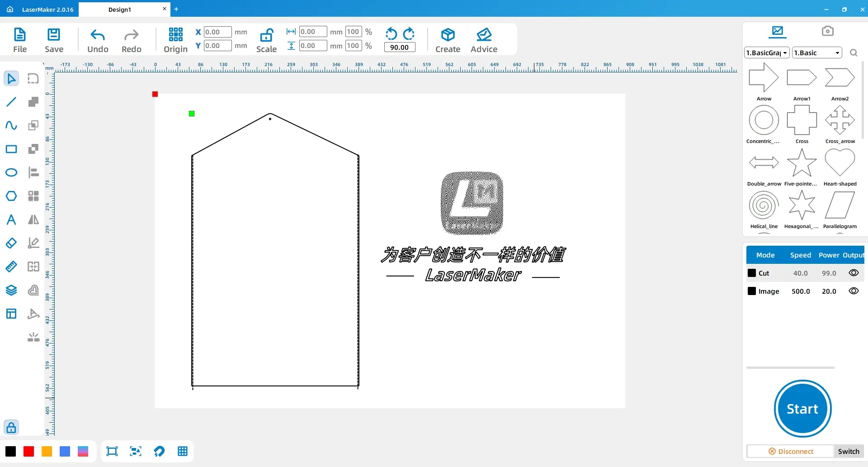Click the align objects icon

pos(33,172)
